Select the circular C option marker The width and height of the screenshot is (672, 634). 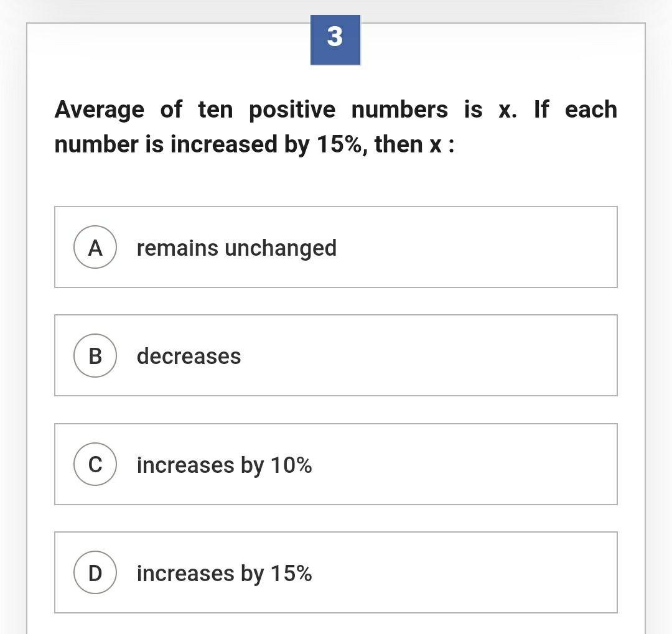pos(95,464)
